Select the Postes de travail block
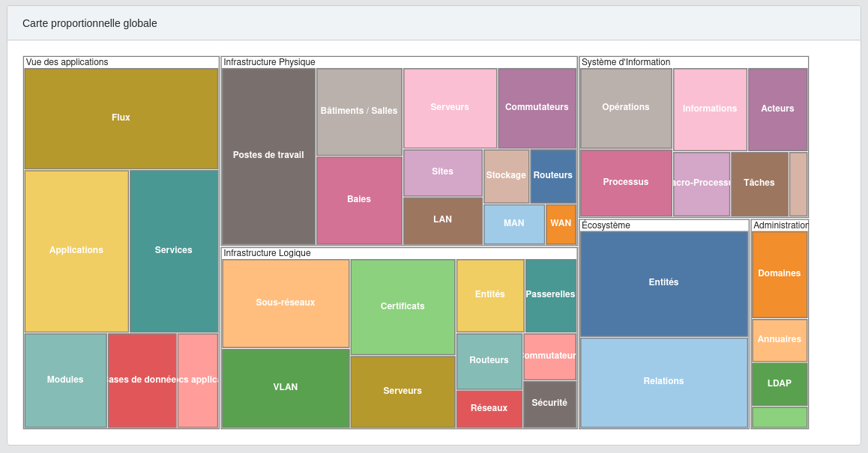This screenshot has width=868, height=453. 268,156
